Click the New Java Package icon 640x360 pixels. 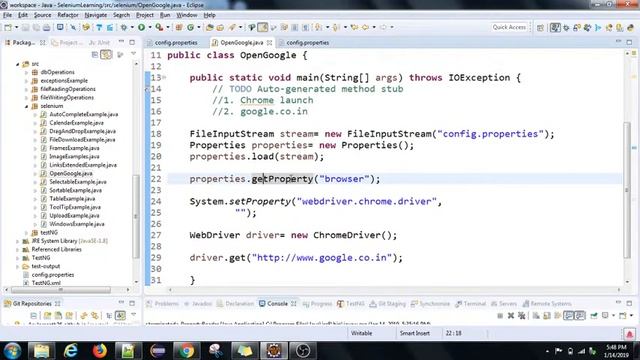pos(179,27)
